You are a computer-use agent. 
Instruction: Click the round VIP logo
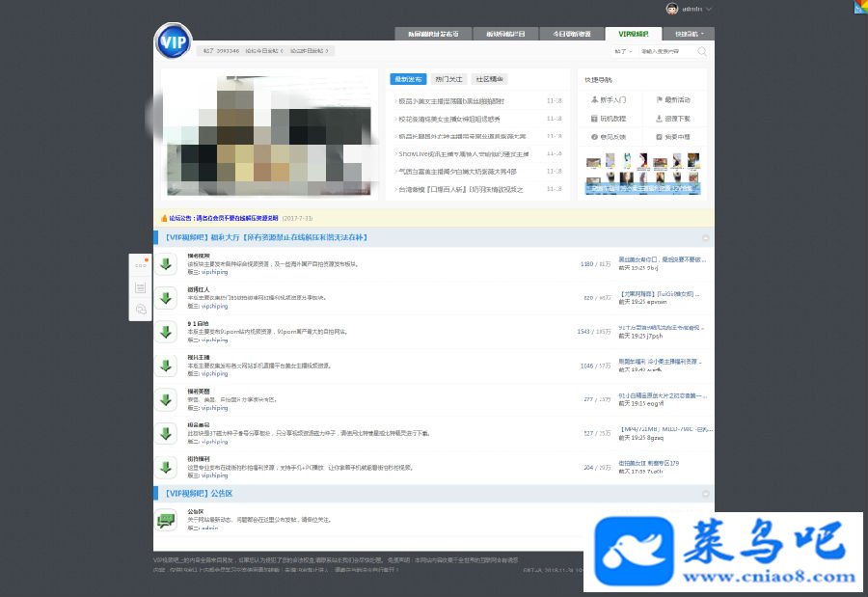174,41
